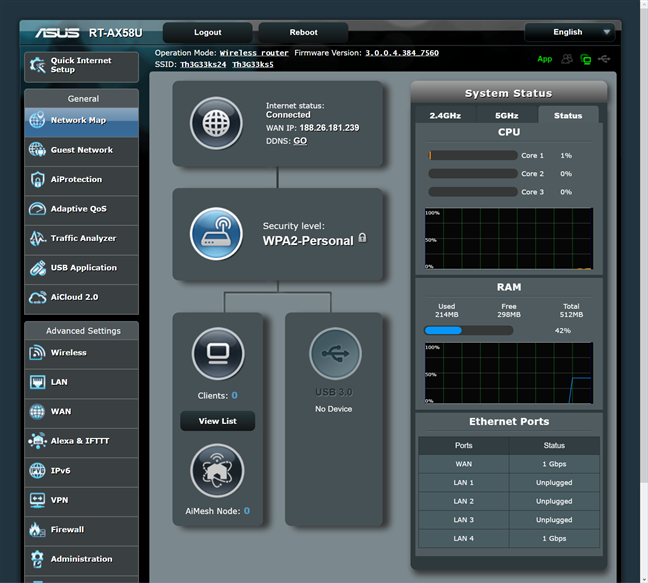This screenshot has width=648, height=583.
Task: Select the wireless router icon on network map
Action: tap(216, 234)
